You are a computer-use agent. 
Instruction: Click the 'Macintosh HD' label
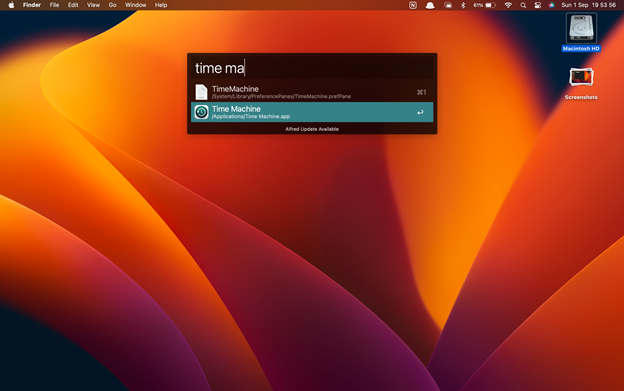click(581, 49)
